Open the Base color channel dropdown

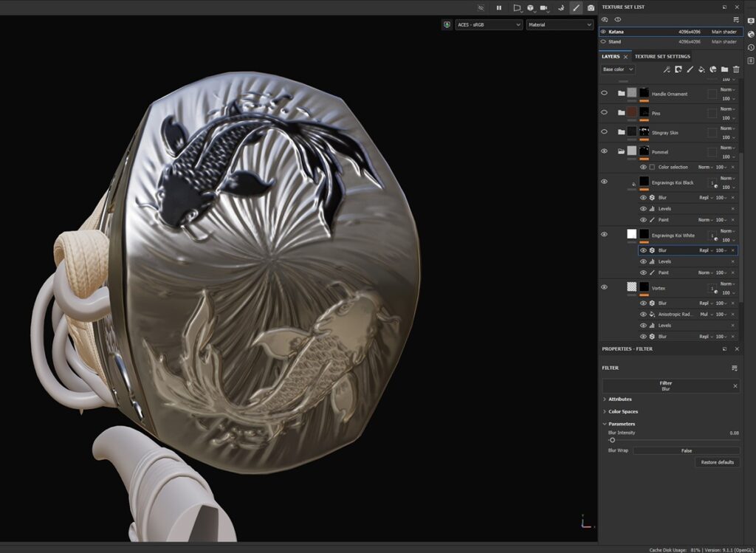(617, 69)
